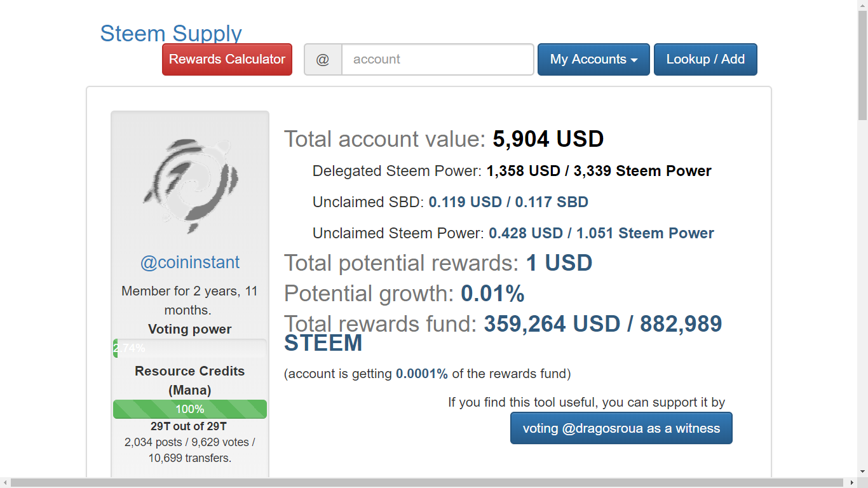Click the 0.0001% rewards fund share
This screenshot has width=868, height=488.
[x=422, y=374]
